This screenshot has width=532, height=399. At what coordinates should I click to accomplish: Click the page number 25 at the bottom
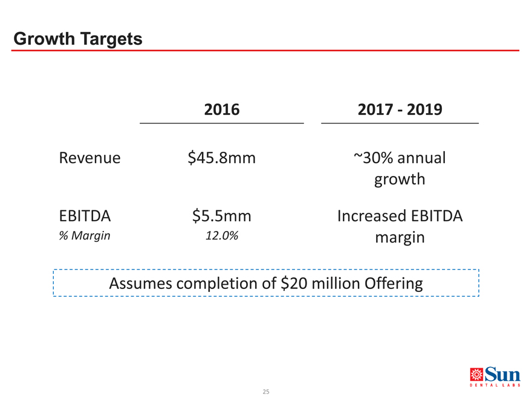[x=266, y=392]
